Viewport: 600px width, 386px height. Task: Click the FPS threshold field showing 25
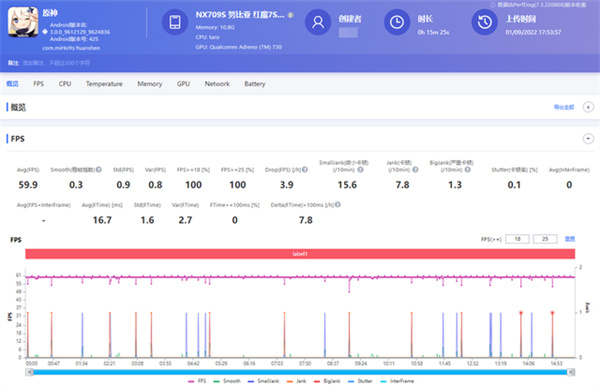(x=545, y=239)
